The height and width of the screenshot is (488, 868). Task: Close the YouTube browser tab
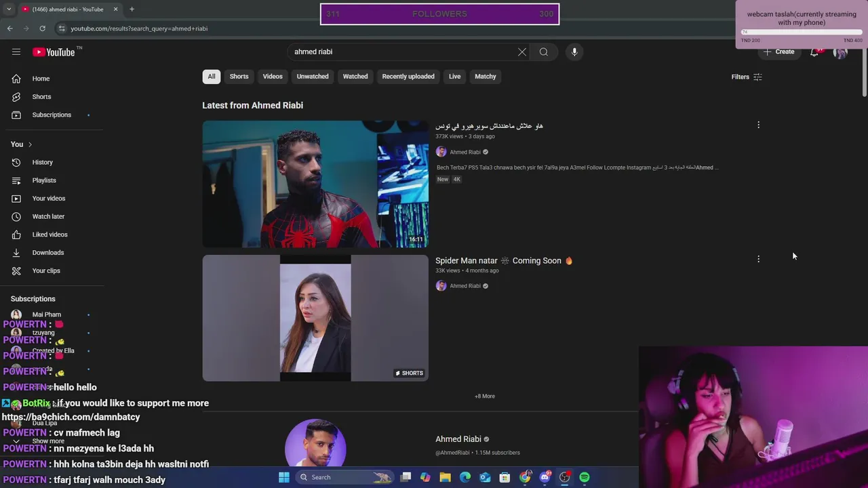[x=115, y=9]
